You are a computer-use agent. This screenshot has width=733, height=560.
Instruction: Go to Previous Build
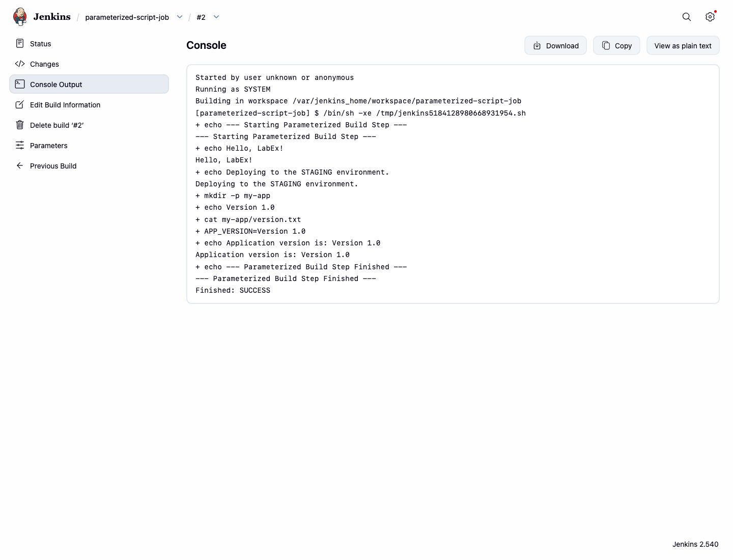(x=89, y=165)
